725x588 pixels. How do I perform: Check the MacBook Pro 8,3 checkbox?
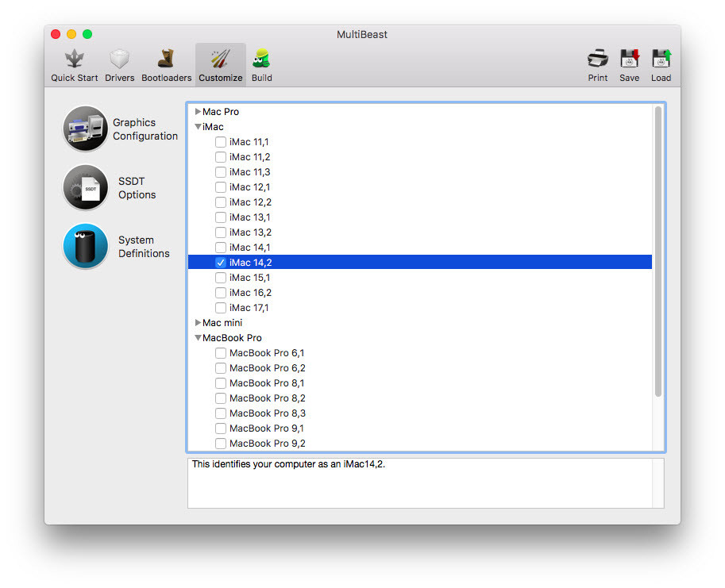(x=221, y=413)
